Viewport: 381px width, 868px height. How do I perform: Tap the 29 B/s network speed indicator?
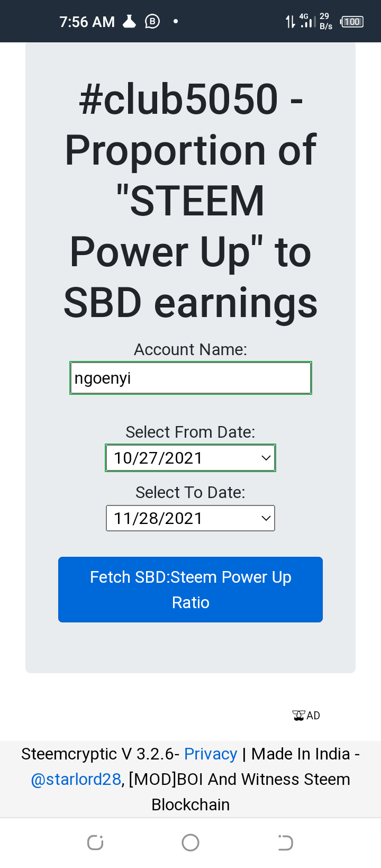(x=326, y=21)
